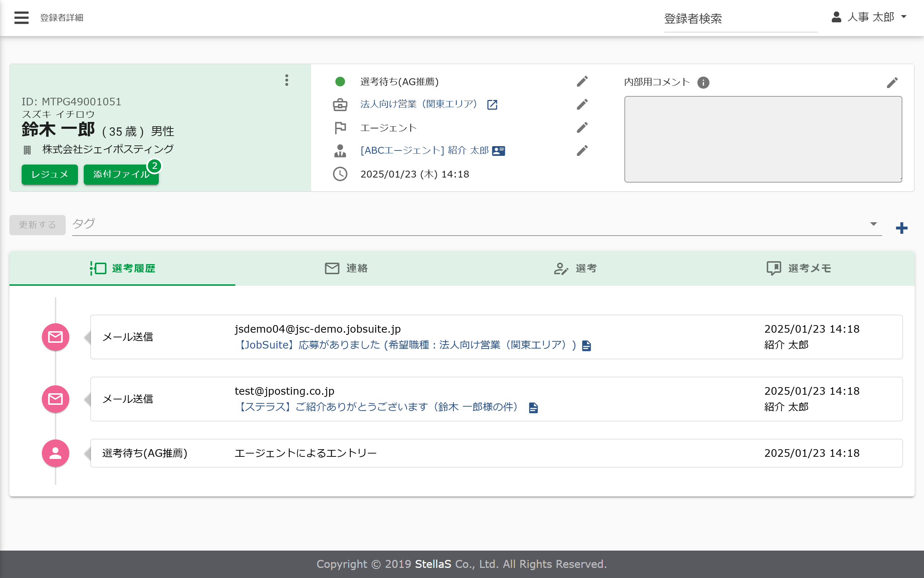Screen dimensions: 924x578
Task: Edit the 選考待ち(AG推薦) status with pencil
Action: (582, 81)
